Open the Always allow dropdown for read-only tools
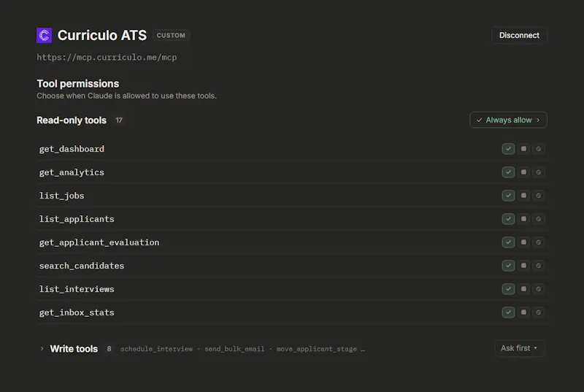 click(x=508, y=120)
